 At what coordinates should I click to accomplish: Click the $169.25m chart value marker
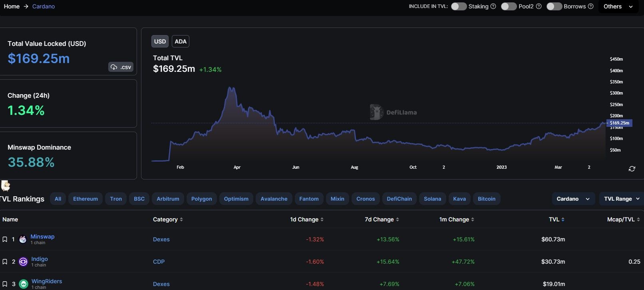[619, 123]
